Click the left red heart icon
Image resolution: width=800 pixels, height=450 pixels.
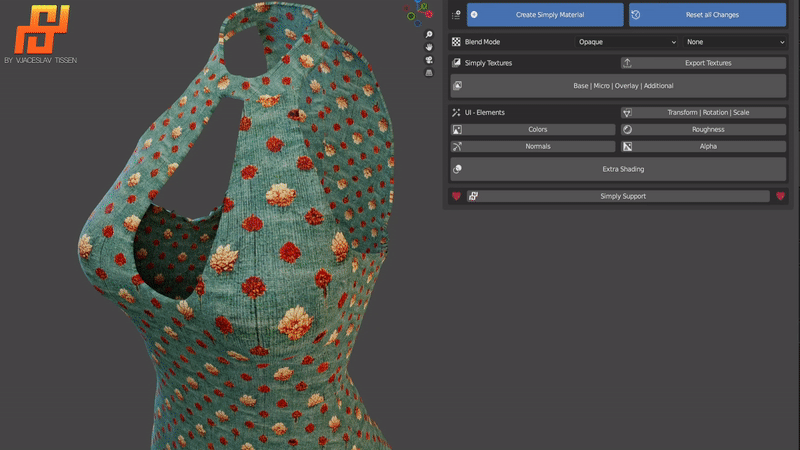pyautogui.click(x=457, y=196)
